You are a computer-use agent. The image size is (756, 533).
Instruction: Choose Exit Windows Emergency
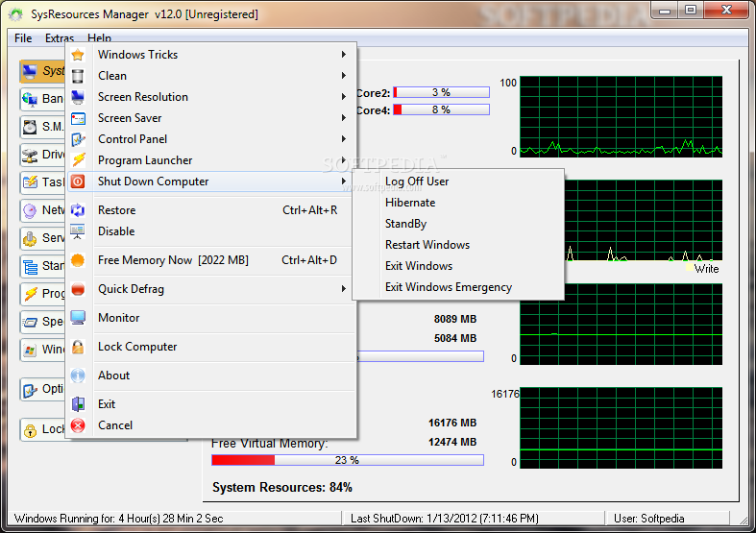(449, 287)
